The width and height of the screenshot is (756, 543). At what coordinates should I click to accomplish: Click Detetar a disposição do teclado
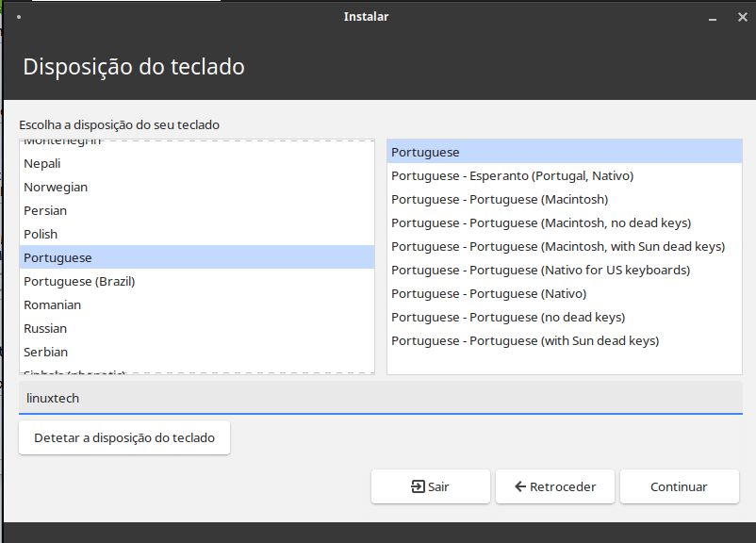click(x=124, y=437)
